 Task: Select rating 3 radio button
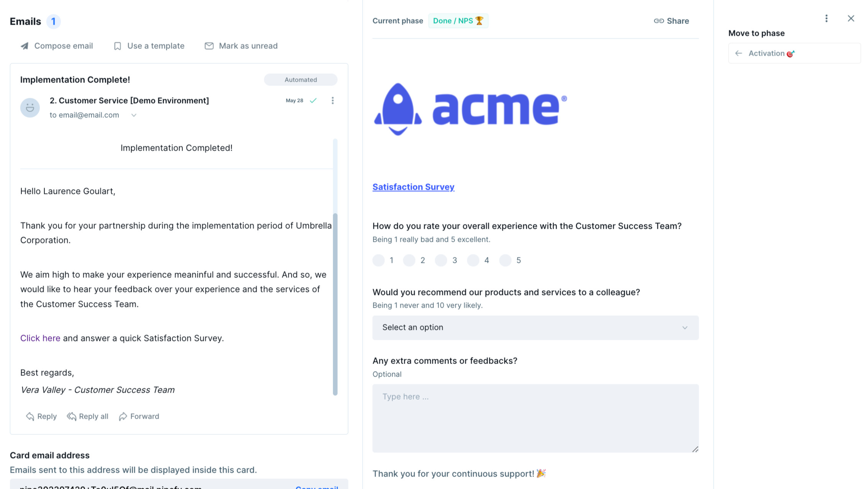441,260
